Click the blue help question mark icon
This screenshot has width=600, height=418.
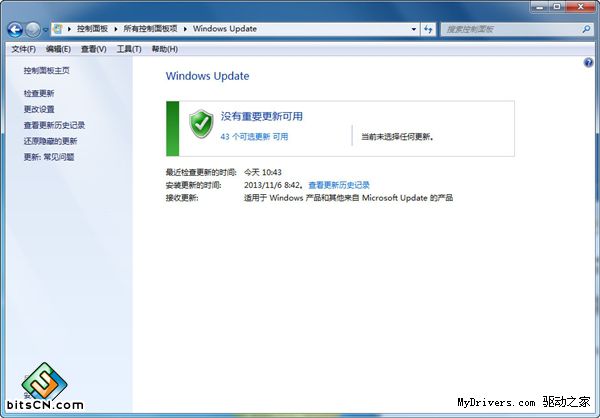(x=589, y=62)
